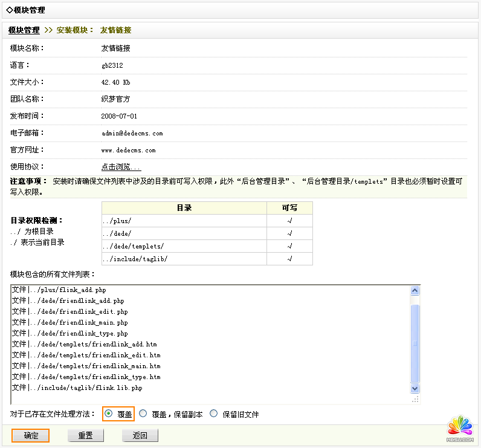Click the 可写 column header
The height and width of the screenshot is (448, 481).
[x=289, y=208]
